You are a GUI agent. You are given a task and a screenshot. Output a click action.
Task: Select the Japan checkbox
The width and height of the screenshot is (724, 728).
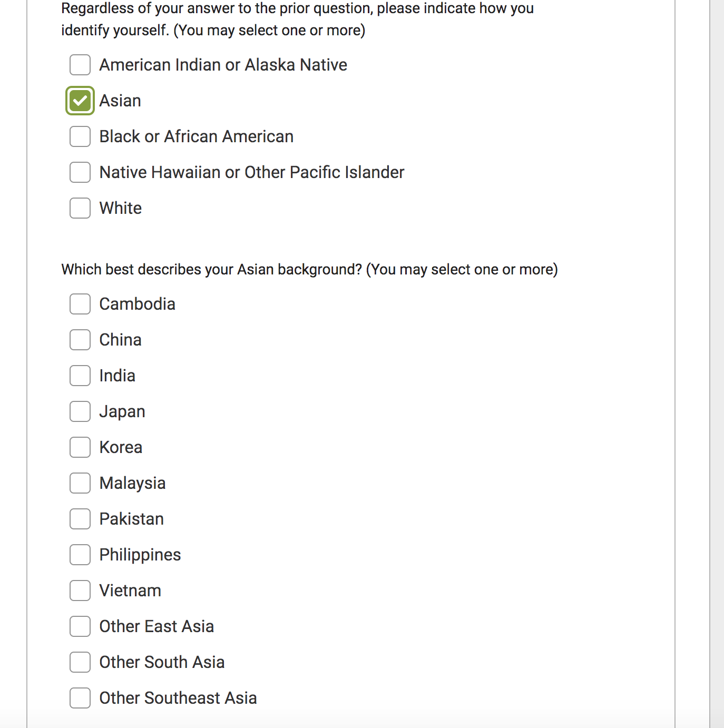[80, 411]
